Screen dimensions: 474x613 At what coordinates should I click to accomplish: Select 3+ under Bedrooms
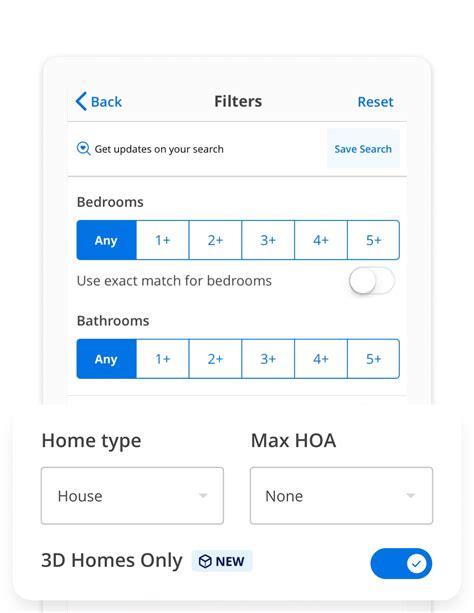point(268,240)
